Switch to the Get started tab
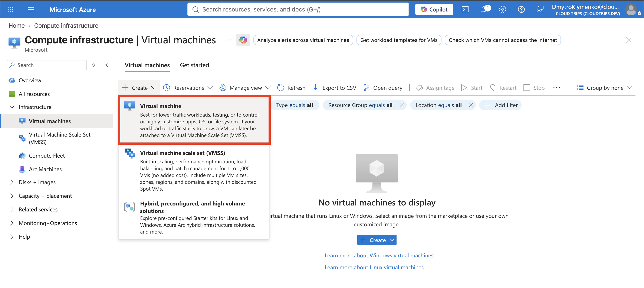This screenshot has width=644, height=288. click(x=194, y=65)
